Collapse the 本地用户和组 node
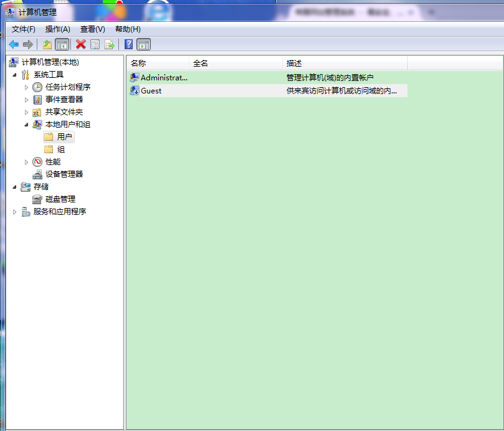Screen dimensions: 504x431 (26, 125)
